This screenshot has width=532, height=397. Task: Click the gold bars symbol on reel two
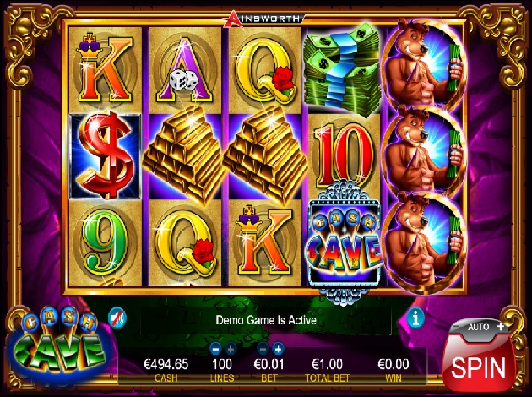coord(185,156)
